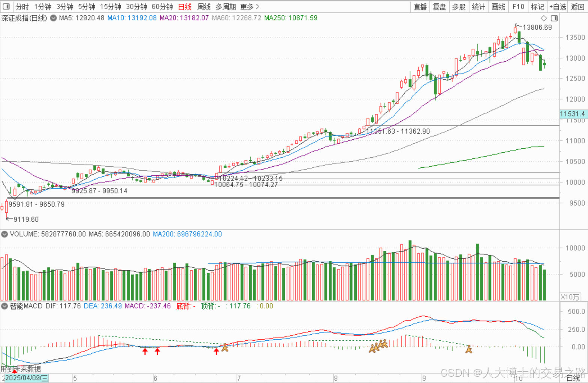The width and height of the screenshot is (588, 383).
Task: Click the MA250: 10871.59 indicator label
Action: 291,18
